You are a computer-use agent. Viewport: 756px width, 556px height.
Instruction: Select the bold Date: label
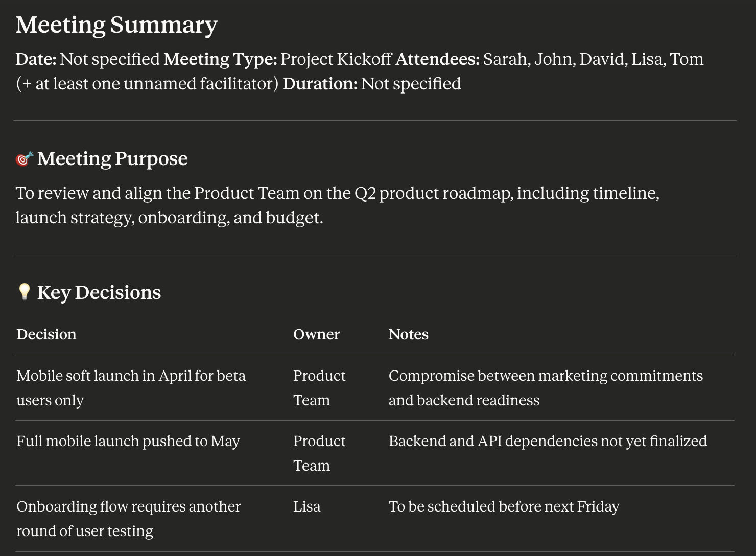point(36,59)
